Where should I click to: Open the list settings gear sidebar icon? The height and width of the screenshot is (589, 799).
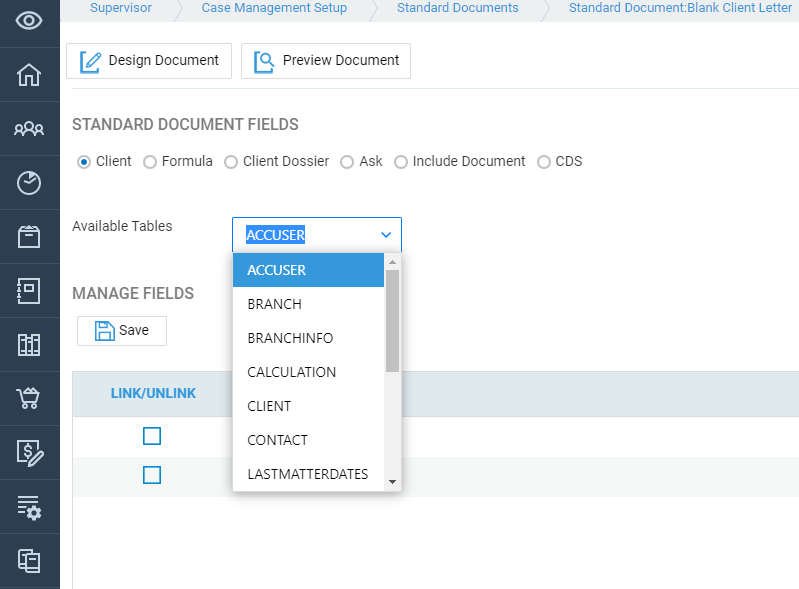[30, 507]
